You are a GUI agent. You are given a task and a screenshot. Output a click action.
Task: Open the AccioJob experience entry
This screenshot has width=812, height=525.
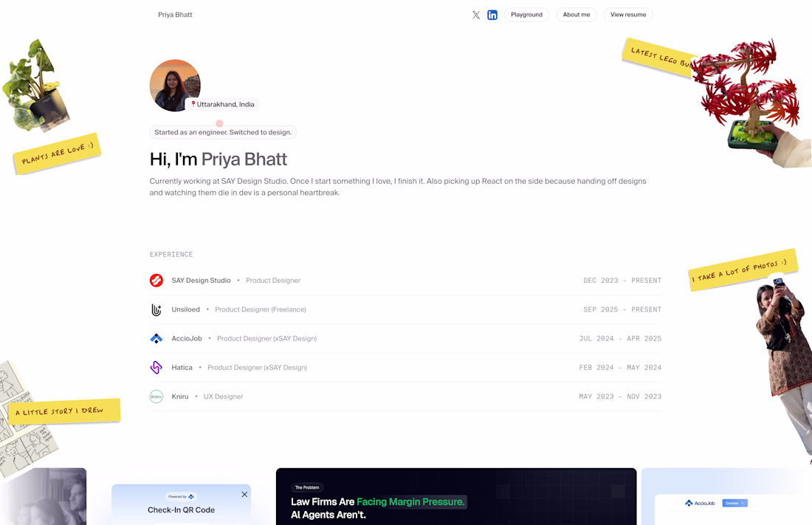[x=405, y=338]
